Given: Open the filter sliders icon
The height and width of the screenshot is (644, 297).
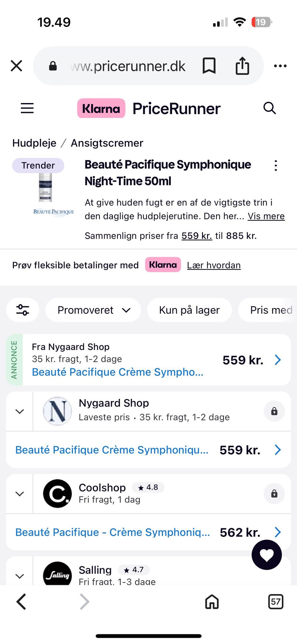Looking at the screenshot, I should click(23, 310).
